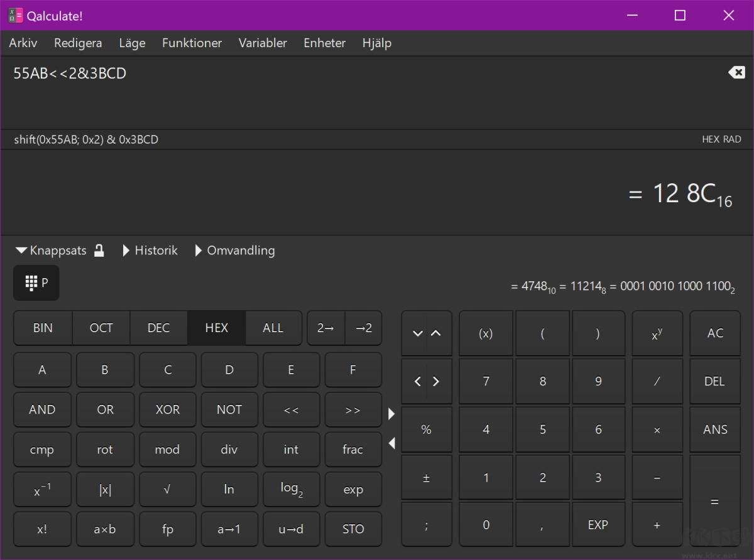The image size is (754, 560).
Task: Click the right-pointing keypad panel arrow
Action: 391,414
